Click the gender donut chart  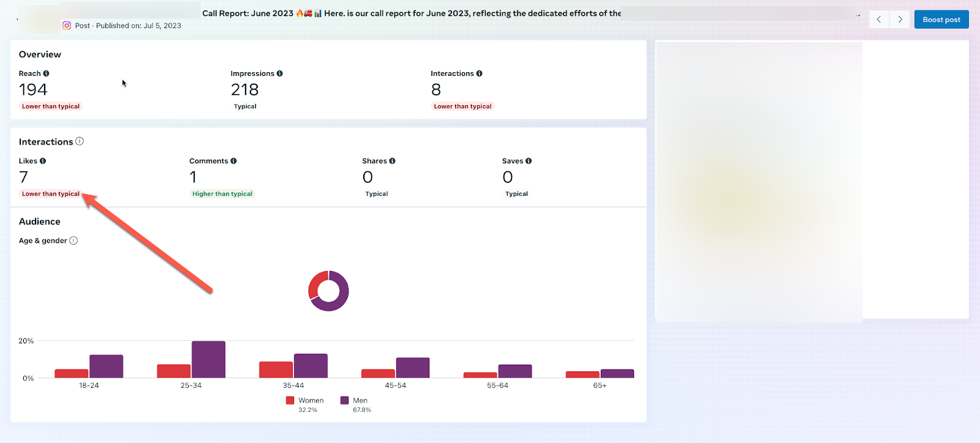328,291
